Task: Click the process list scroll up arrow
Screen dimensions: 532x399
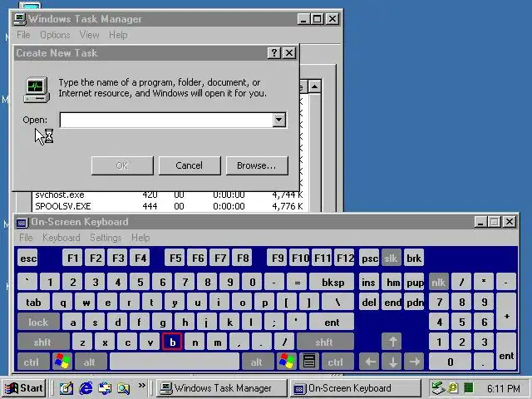Action: point(314,86)
